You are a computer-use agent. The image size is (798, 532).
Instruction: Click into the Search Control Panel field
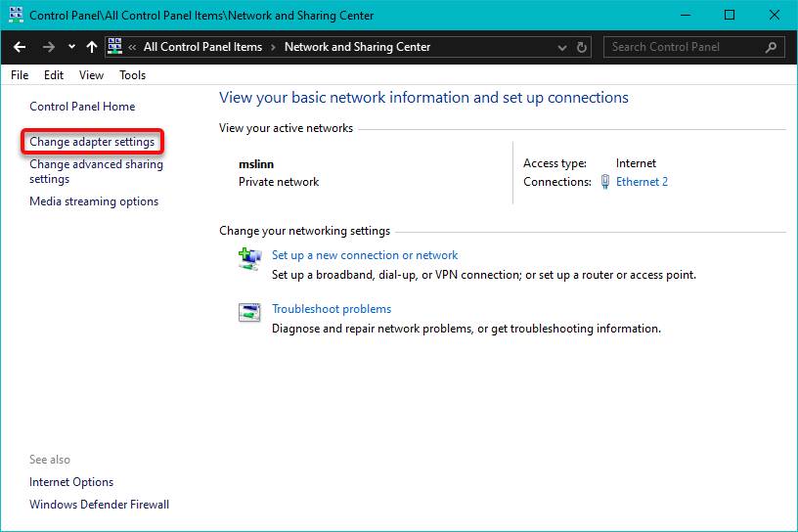pyautogui.click(x=685, y=47)
